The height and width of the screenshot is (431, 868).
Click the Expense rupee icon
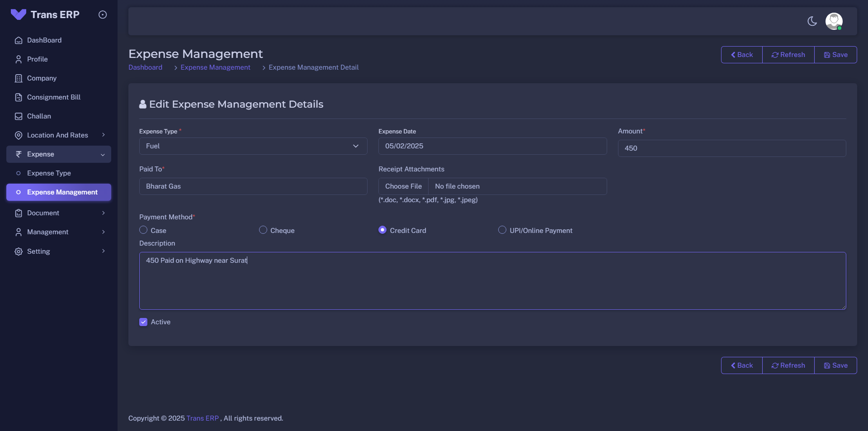[x=19, y=154]
